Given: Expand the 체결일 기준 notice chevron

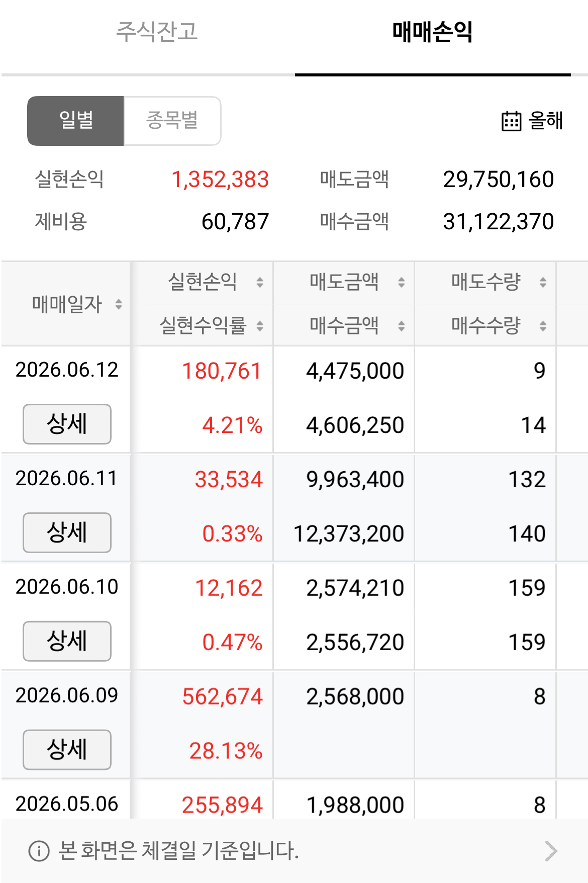Looking at the screenshot, I should [x=551, y=851].
